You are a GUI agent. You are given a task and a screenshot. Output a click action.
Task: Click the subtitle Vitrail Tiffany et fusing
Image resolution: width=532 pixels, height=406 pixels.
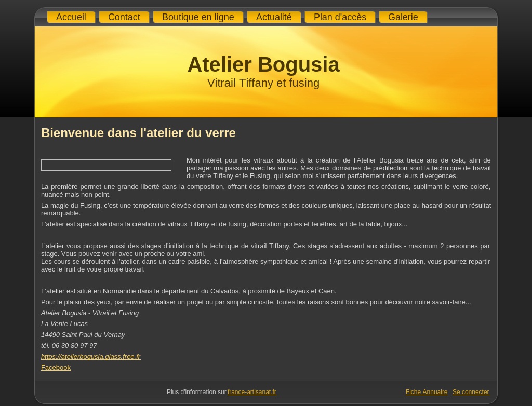pyautogui.click(x=263, y=83)
